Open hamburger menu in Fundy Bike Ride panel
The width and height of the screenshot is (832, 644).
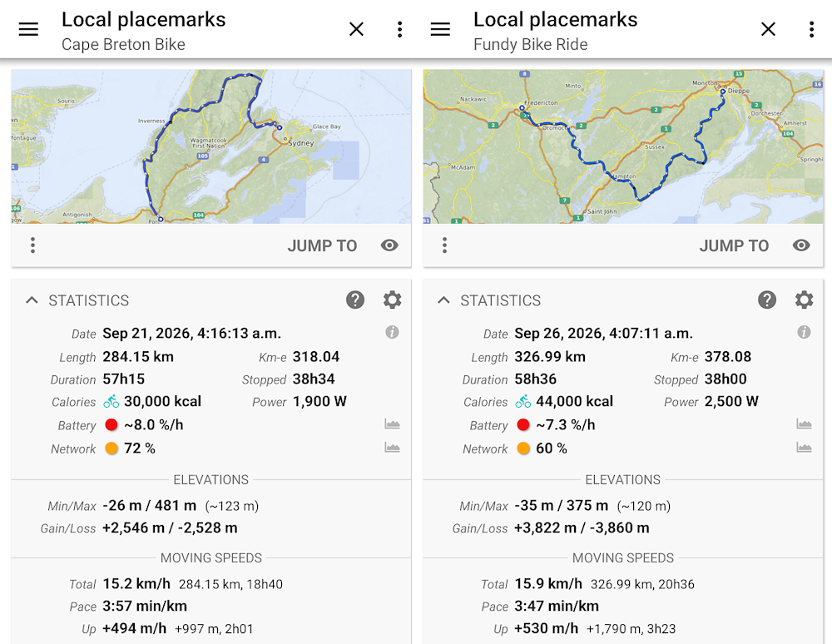click(440, 29)
